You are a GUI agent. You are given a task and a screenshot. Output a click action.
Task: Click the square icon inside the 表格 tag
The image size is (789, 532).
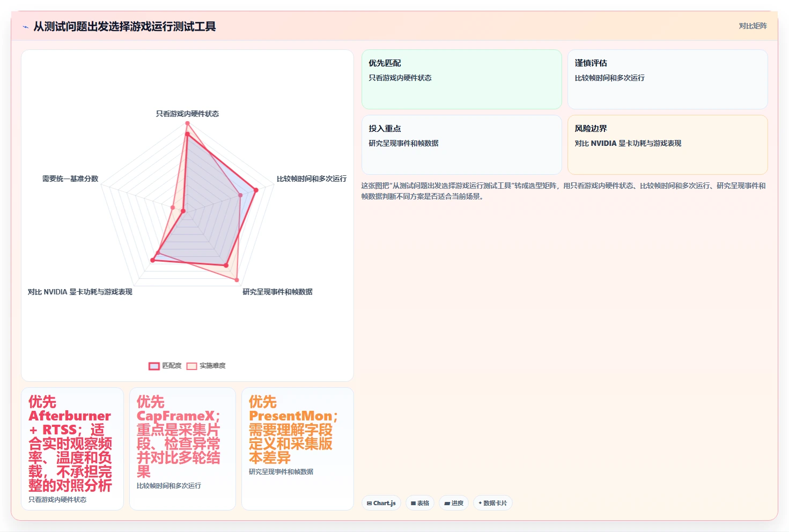[x=413, y=503]
